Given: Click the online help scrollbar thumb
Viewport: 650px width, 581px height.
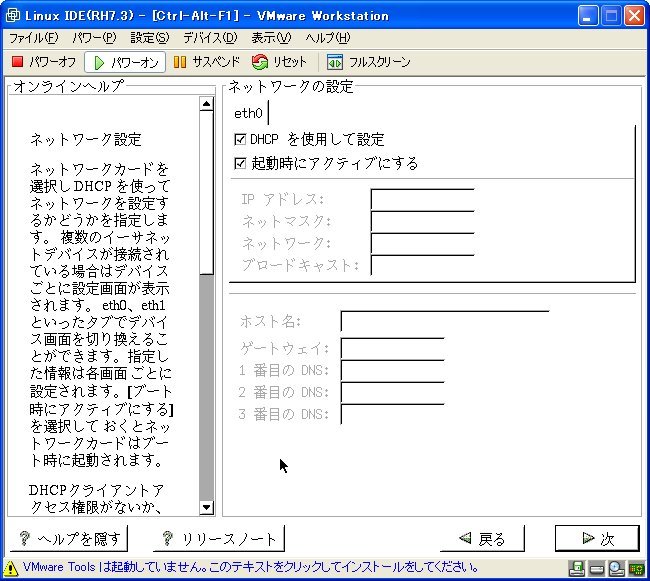Looking at the screenshot, I should 206,192.
